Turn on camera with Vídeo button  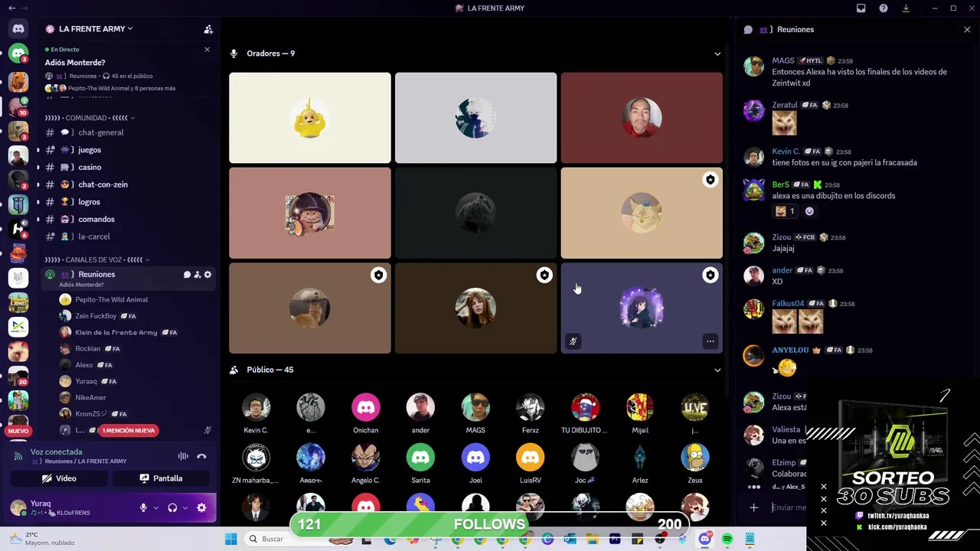coord(59,478)
